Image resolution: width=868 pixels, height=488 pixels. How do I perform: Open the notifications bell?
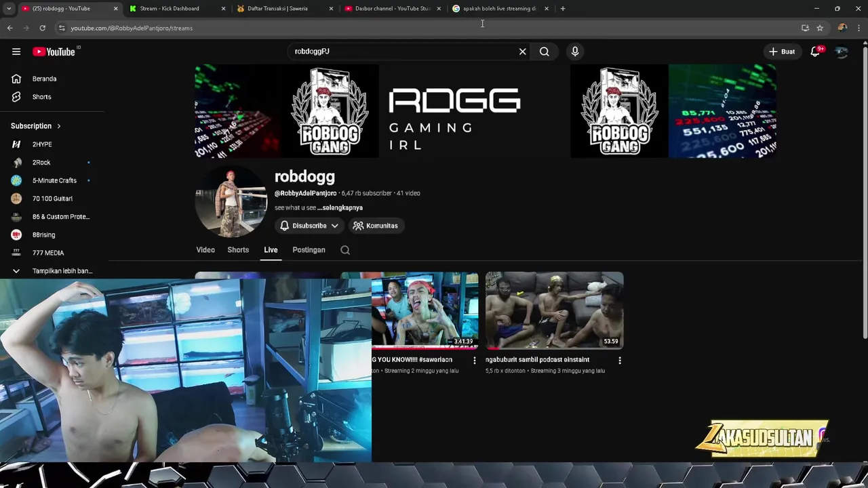pos(816,52)
